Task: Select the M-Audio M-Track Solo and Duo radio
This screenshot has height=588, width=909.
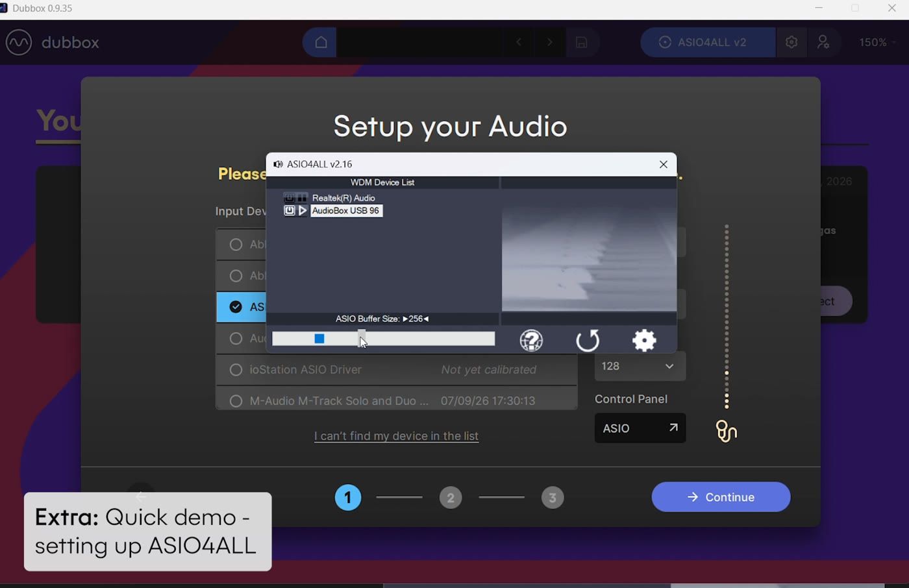Action: tap(236, 401)
